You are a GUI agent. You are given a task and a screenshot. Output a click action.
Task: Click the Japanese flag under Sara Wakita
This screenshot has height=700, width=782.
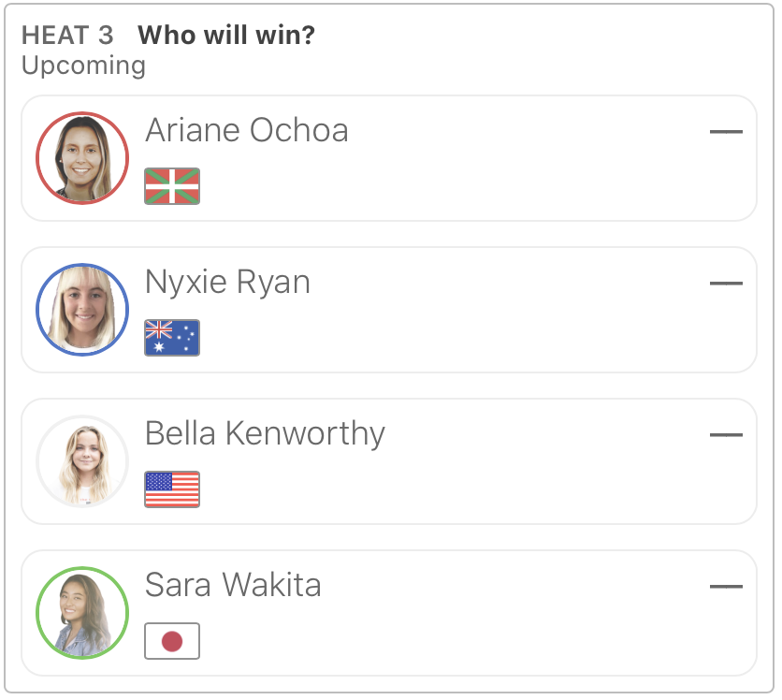pos(172,641)
